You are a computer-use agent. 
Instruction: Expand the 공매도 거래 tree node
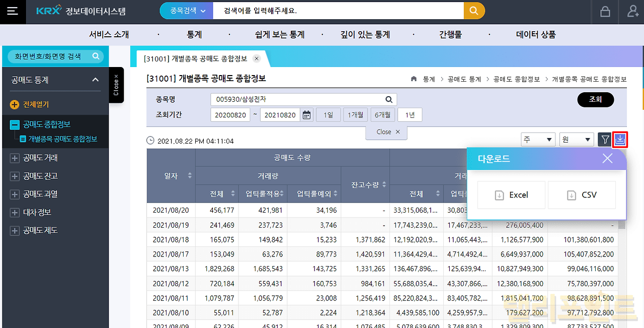14,158
